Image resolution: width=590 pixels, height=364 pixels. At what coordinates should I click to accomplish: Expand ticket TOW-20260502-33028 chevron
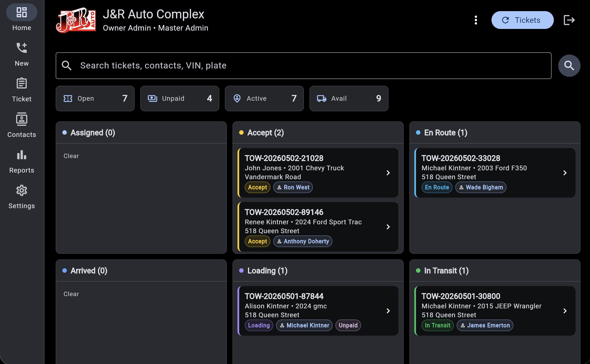[x=565, y=173]
